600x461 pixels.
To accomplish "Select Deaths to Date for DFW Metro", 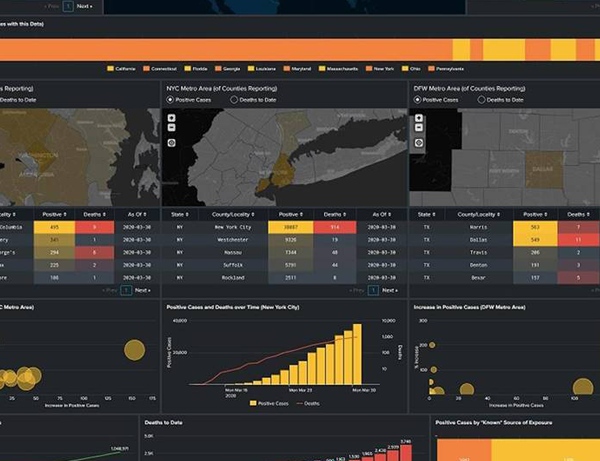I will click(481, 100).
